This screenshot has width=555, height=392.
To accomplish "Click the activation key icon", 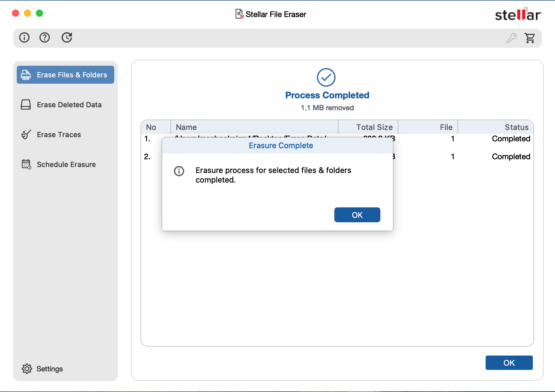I will pos(511,38).
